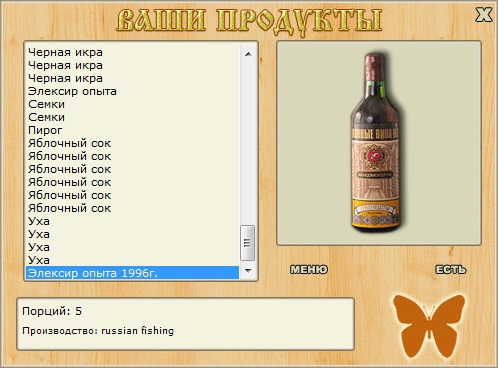Select highlighted Элексир опыта 1996г. entry

click(132, 273)
